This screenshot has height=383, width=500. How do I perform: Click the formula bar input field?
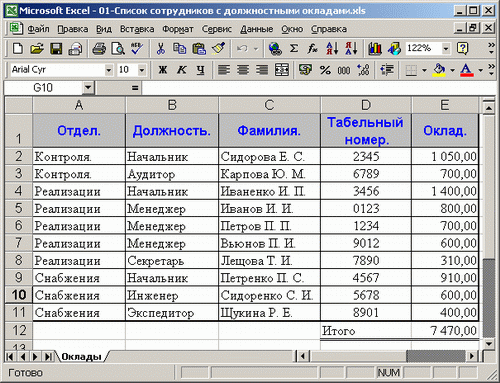tap(318, 88)
